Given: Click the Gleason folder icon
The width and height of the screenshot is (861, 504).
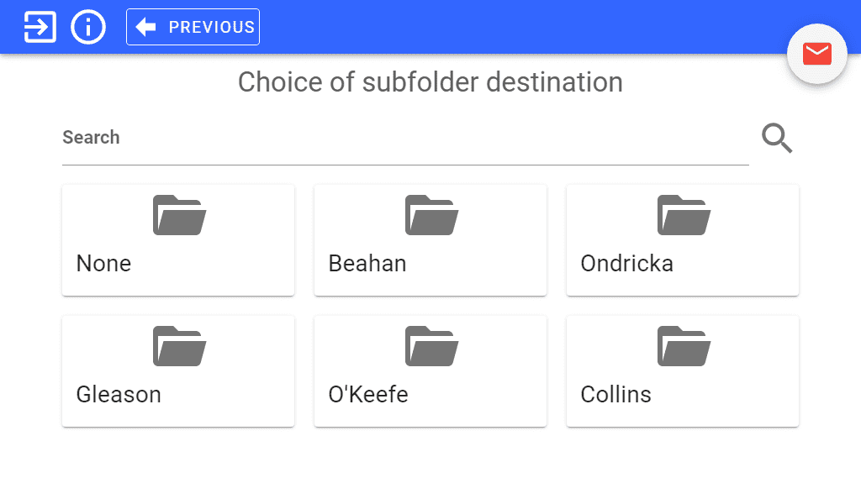Looking at the screenshot, I should 179,346.
